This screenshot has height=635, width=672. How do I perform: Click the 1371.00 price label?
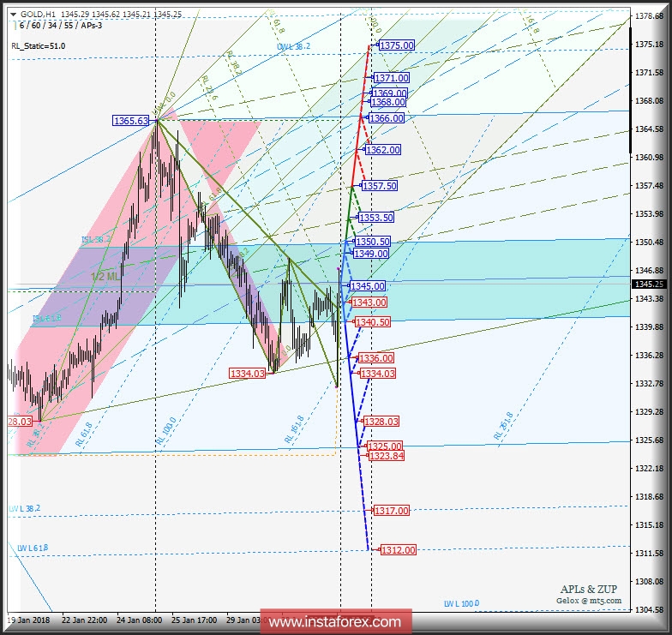point(391,78)
